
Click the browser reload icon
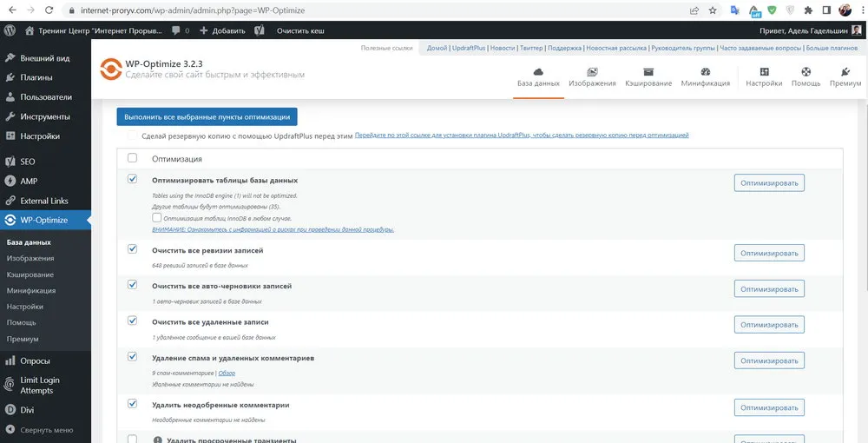click(x=49, y=10)
